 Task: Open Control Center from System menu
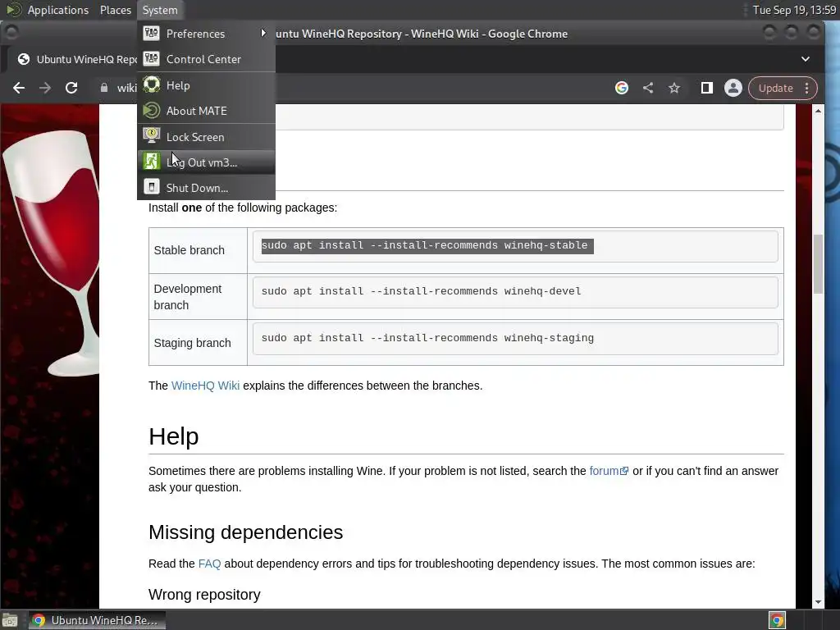click(x=206, y=59)
